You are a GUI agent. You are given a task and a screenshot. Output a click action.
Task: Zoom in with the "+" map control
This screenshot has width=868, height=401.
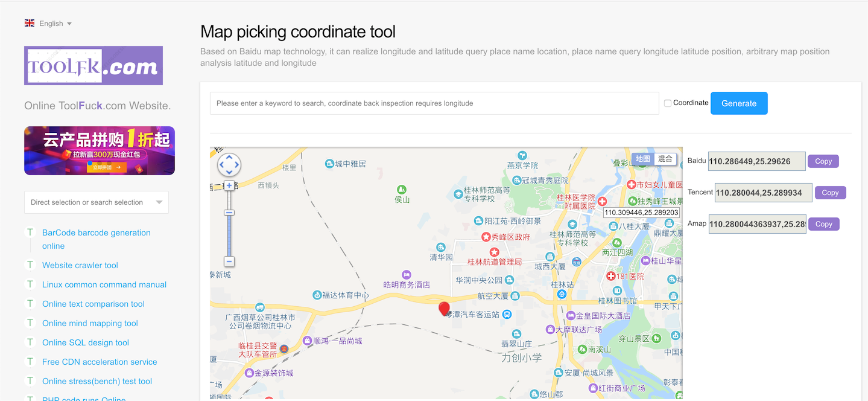pyautogui.click(x=229, y=185)
